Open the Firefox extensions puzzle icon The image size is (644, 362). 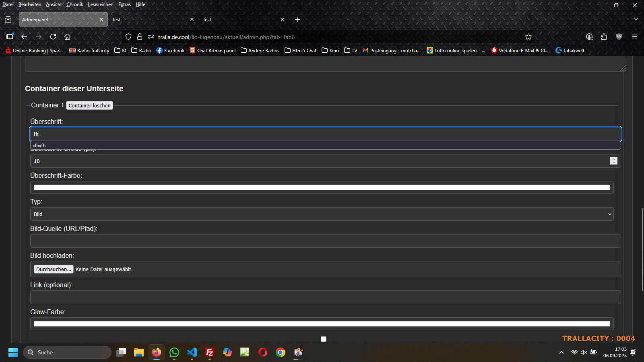coord(604,37)
